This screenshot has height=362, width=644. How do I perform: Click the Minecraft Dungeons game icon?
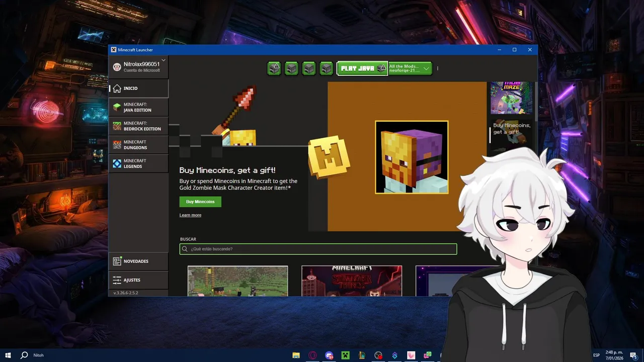117,145
